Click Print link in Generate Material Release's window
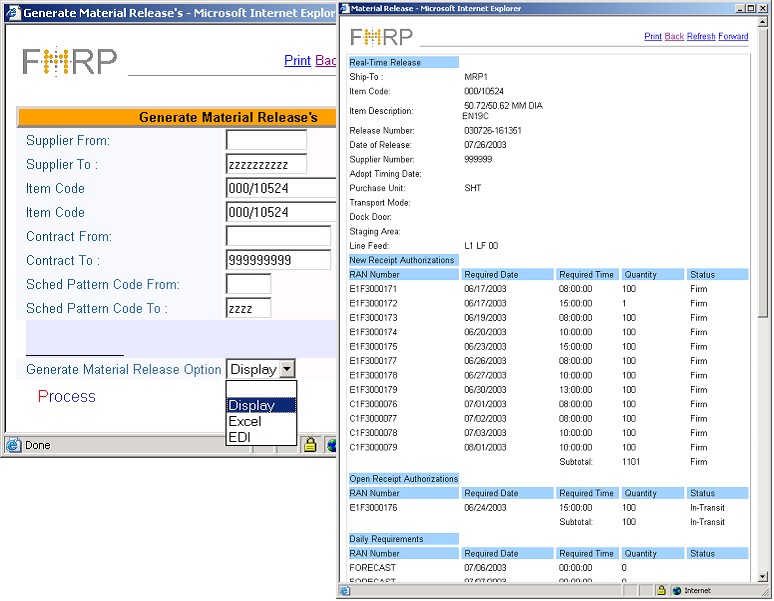Screen dimensions: 774x601 click(x=297, y=60)
